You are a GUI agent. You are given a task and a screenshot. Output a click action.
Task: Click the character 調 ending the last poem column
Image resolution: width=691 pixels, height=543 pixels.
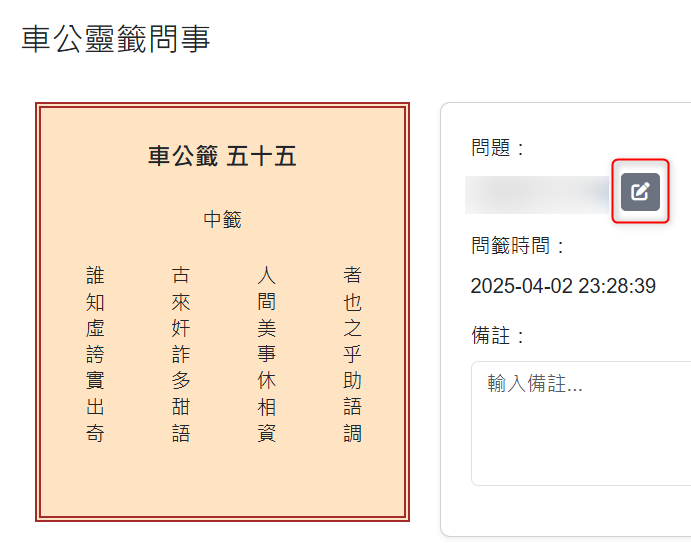352,434
